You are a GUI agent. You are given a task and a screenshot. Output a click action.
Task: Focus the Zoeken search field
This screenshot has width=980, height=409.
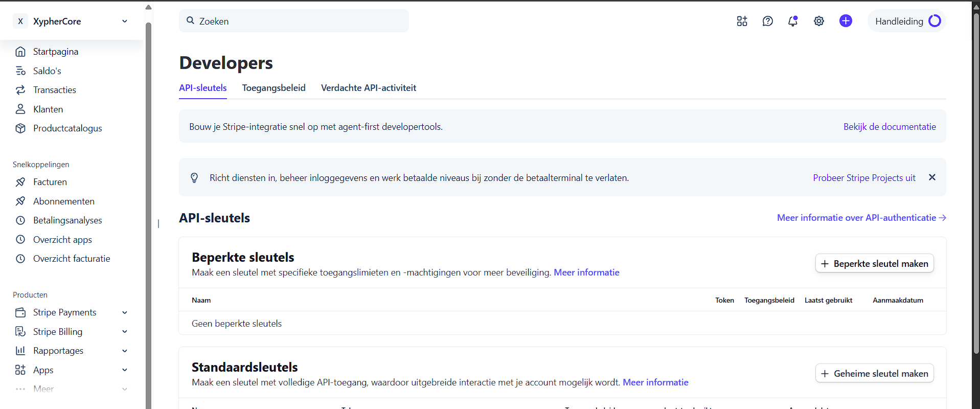click(x=294, y=21)
